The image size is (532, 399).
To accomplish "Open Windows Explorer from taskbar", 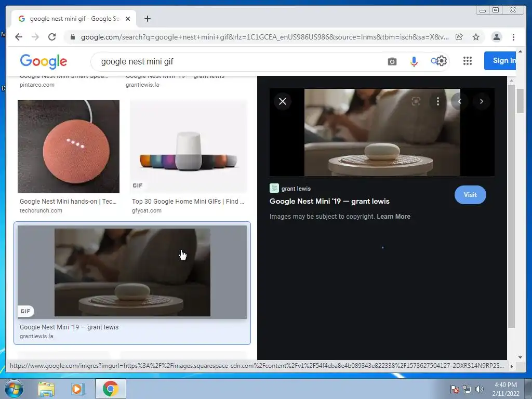I will (x=46, y=389).
